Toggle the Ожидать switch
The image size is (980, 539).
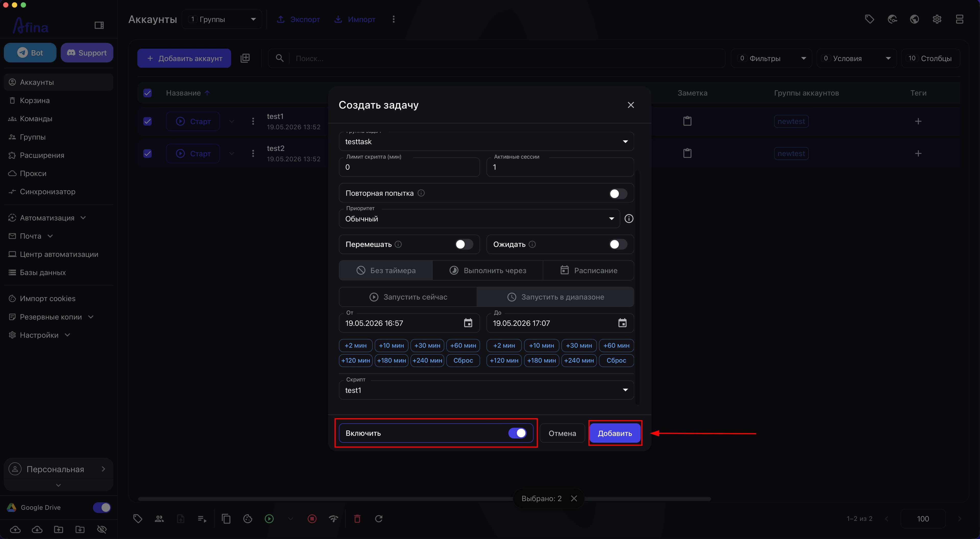pos(618,244)
